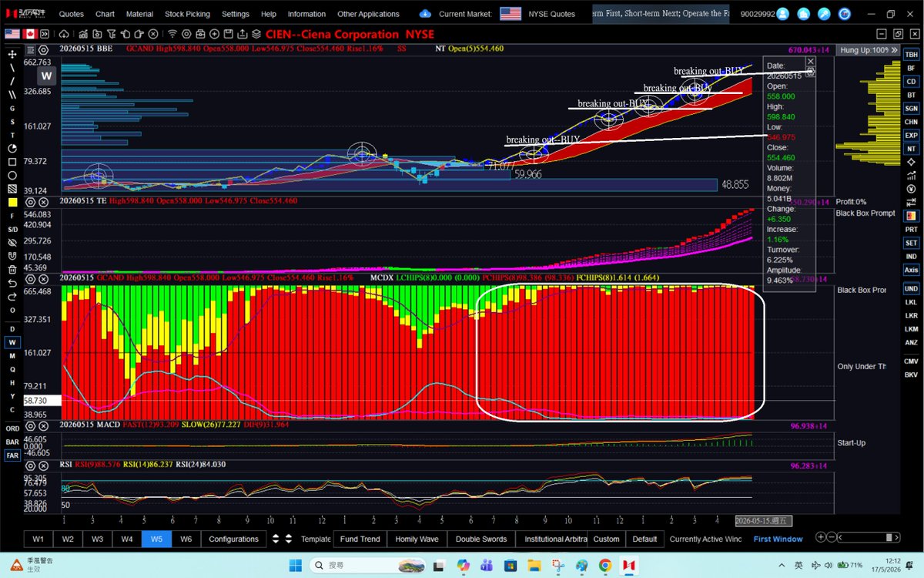Open the NYSE Quotes market selector

pyautogui.click(x=552, y=14)
